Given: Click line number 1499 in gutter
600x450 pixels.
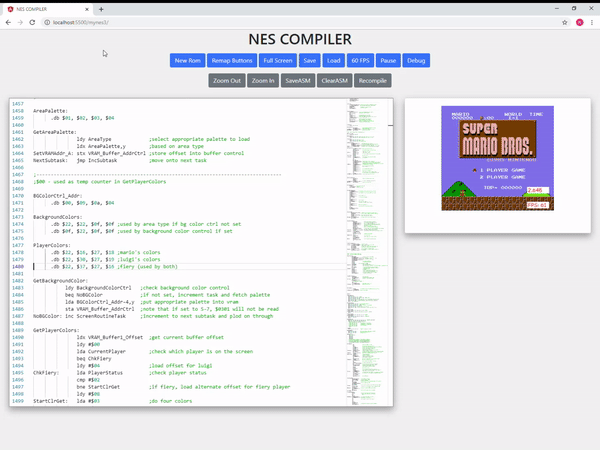Looking at the screenshot, I should tap(18, 401).
